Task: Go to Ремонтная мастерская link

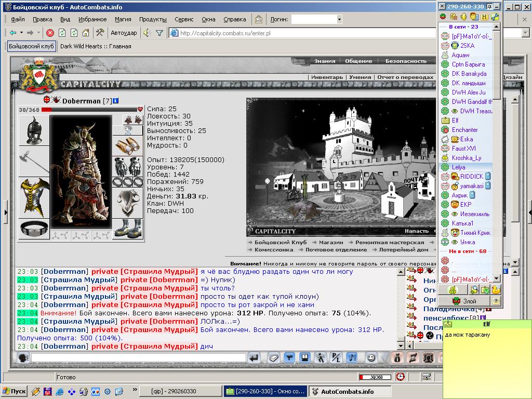Action: coord(390,242)
